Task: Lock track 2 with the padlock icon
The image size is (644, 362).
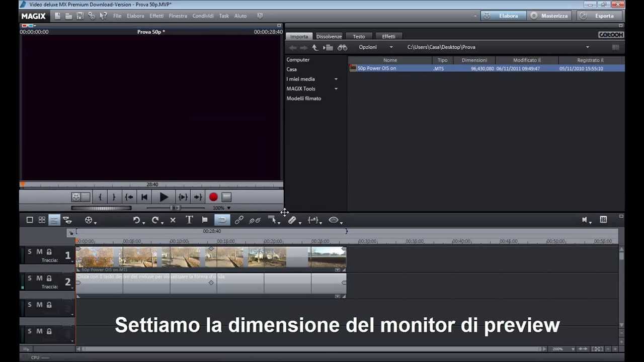Action: pos(49,278)
